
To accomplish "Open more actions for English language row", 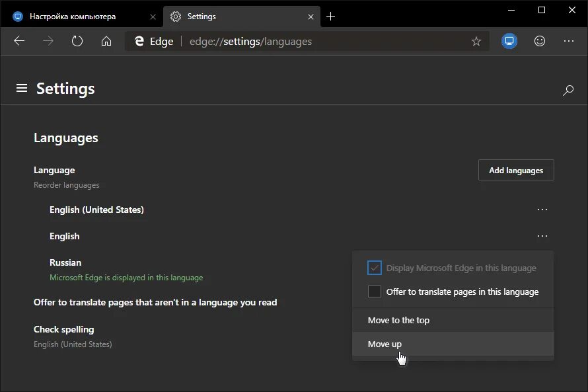I will [542, 236].
